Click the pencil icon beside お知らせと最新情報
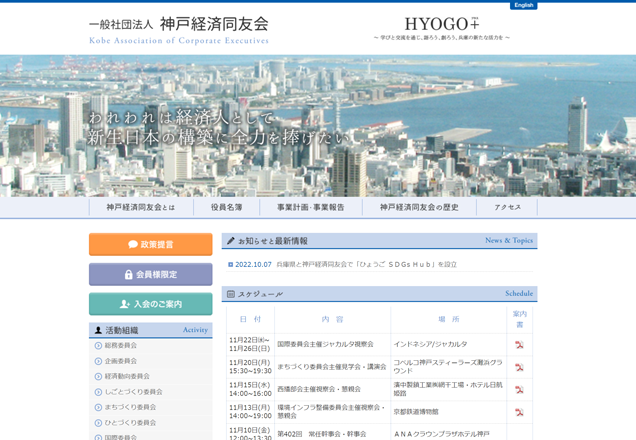Image resolution: width=636 pixels, height=440 pixels. click(230, 240)
